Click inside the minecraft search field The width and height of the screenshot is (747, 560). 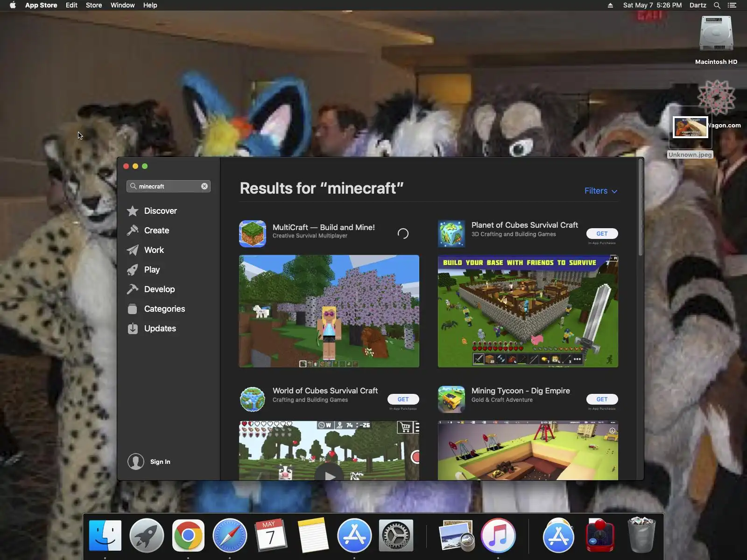coord(169,186)
